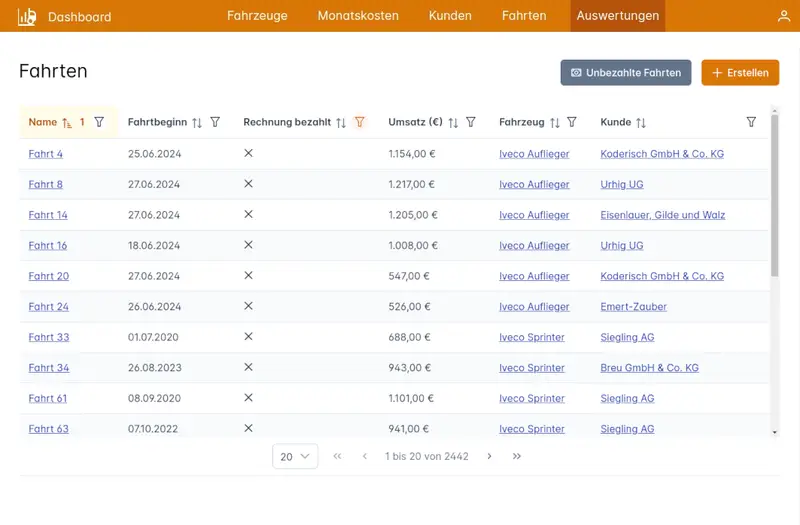Open the Monatskosten menu item
Image resolution: width=800 pixels, height=525 pixels.
(358, 16)
